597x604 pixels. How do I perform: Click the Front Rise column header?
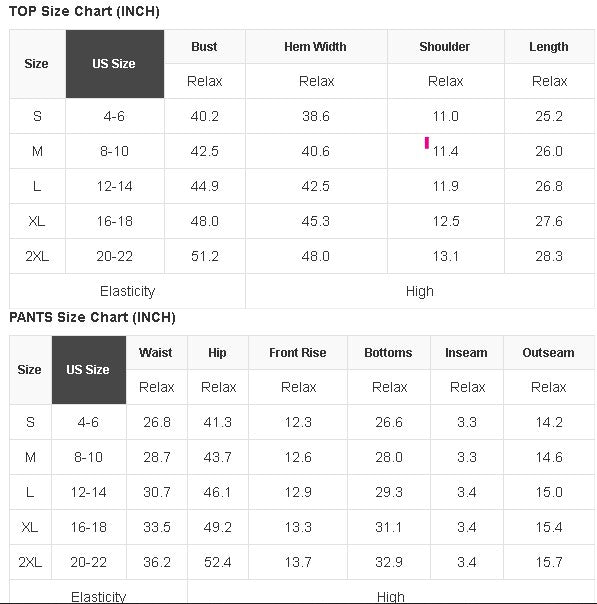(x=298, y=352)
